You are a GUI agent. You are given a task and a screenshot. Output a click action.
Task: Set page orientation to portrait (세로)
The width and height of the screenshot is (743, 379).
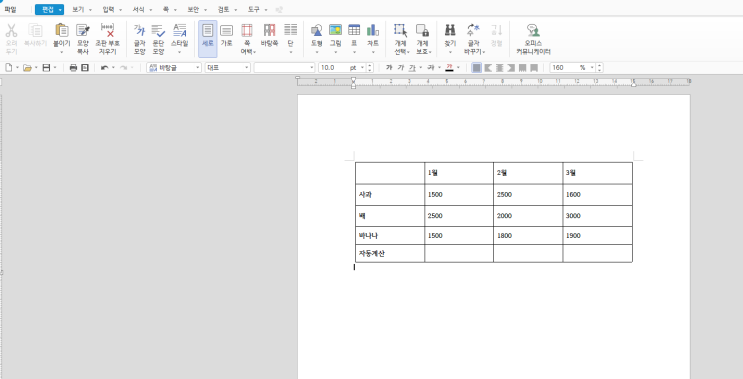[x=208, y=38]
